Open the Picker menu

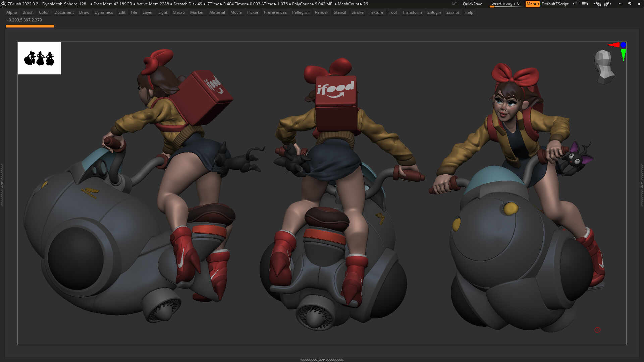point(253,12)
